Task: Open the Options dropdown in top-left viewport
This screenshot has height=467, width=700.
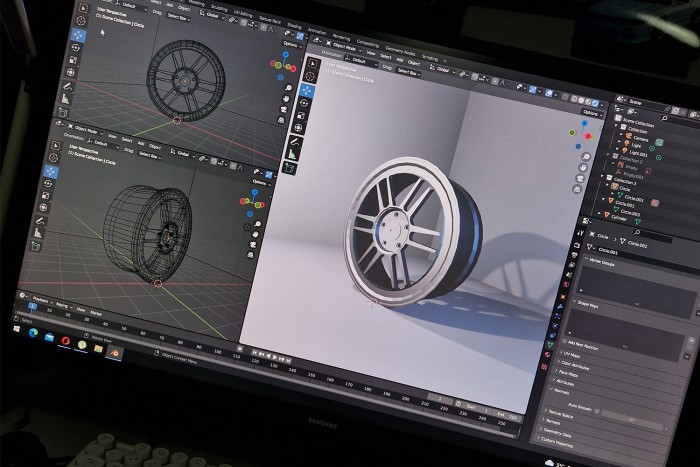Action: 291,45
